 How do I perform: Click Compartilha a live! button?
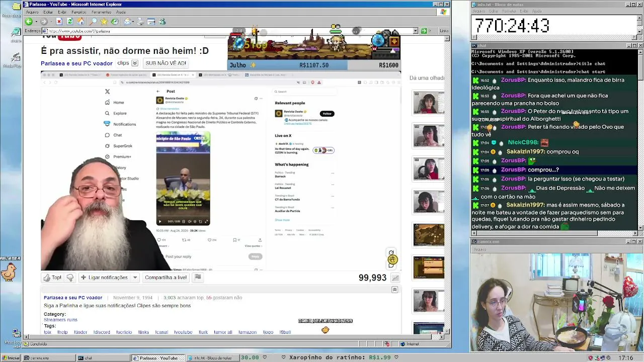coord(166,278)
